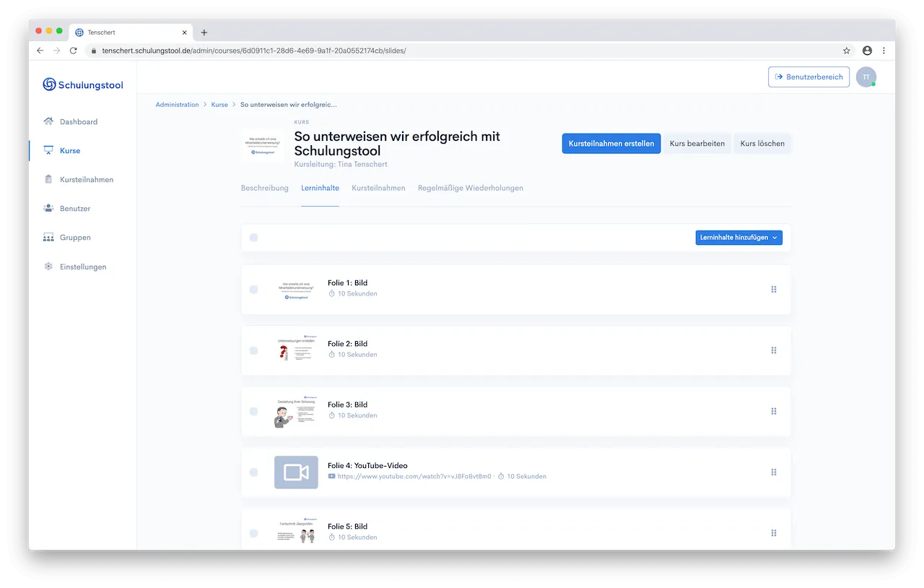Click Administration breadcrumb link

[x=177, y=105]
